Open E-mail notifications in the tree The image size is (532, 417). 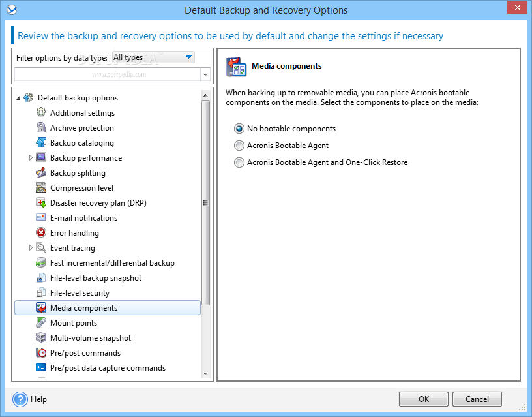point(84,218)
